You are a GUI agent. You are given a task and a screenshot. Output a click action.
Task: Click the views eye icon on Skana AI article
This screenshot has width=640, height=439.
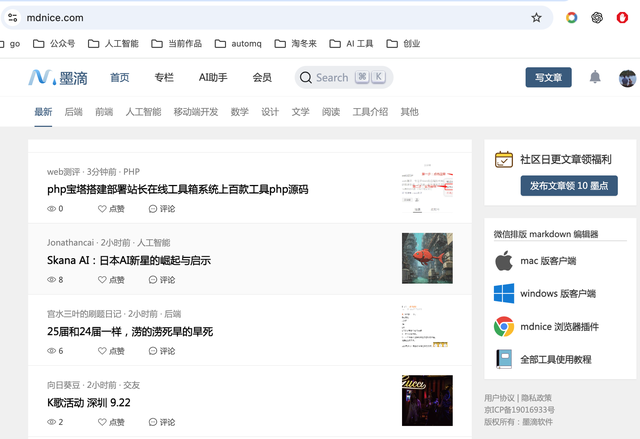point(51,279)
